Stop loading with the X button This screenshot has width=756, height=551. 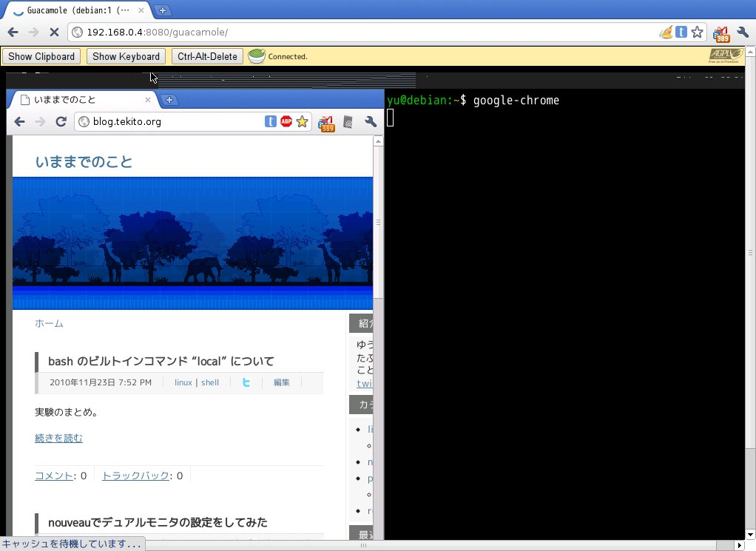click(x=54, y=33)
